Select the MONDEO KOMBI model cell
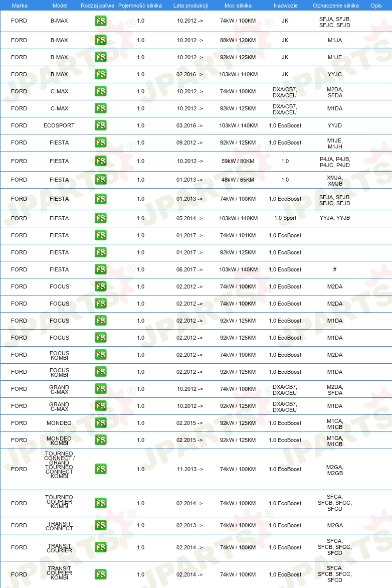The height and width of the screenshot is (588, 392). [x=59, y=440]
